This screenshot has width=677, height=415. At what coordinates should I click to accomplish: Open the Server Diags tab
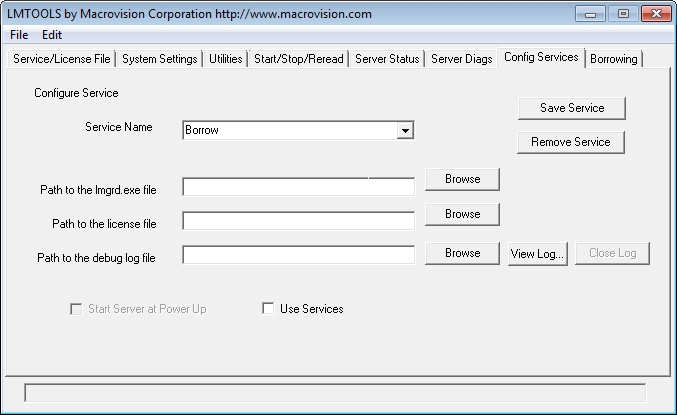pos(462,59)
